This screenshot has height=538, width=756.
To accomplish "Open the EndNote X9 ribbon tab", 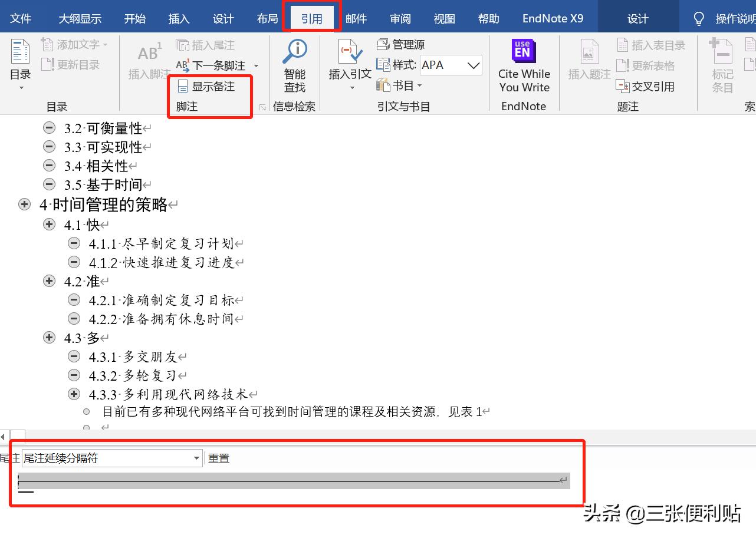I will (x=552, y=18).
